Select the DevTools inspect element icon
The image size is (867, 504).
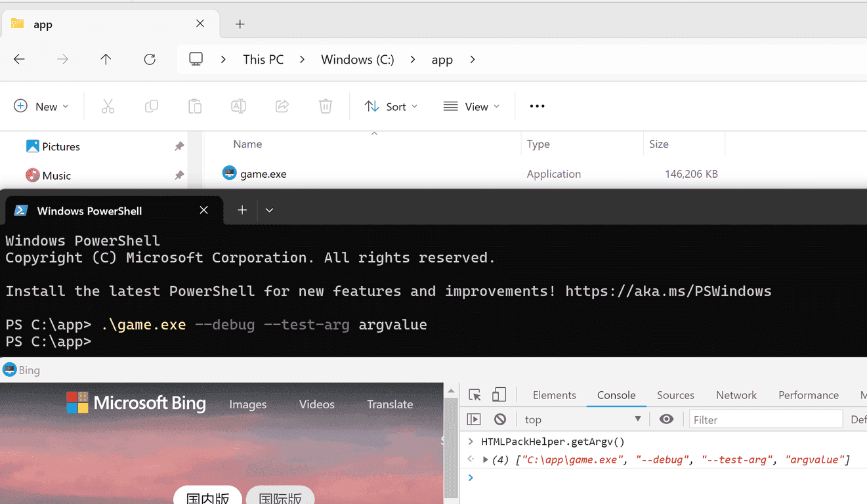pyautogui.click(x=475, y=395)
